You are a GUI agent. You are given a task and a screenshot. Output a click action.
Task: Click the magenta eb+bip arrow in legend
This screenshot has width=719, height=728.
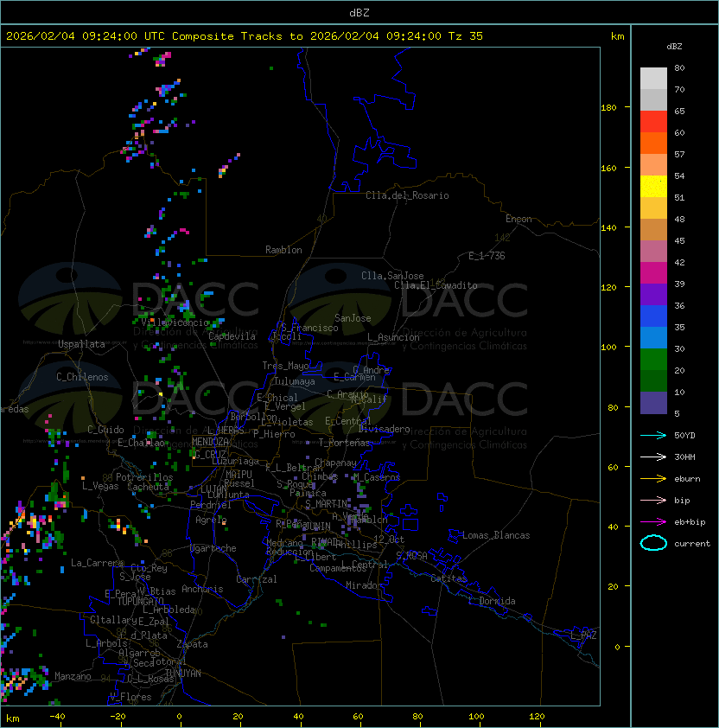(x=653, y=522)
